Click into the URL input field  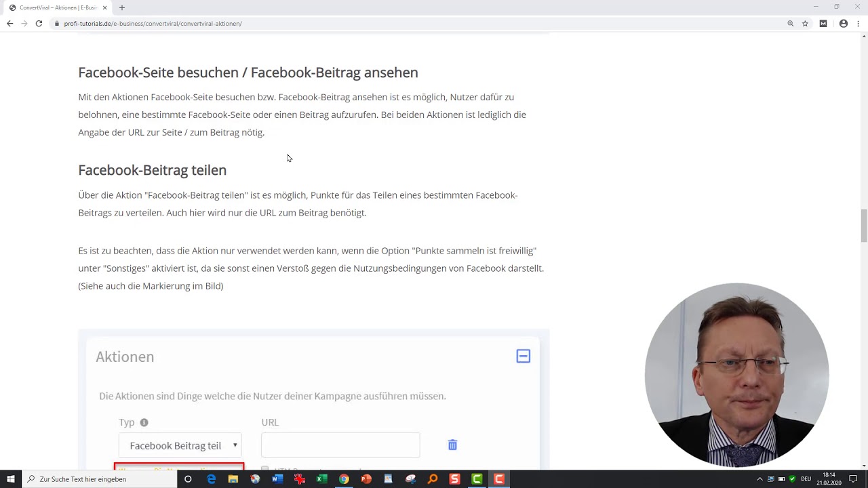pyautogui.click(x=340, y=445)
